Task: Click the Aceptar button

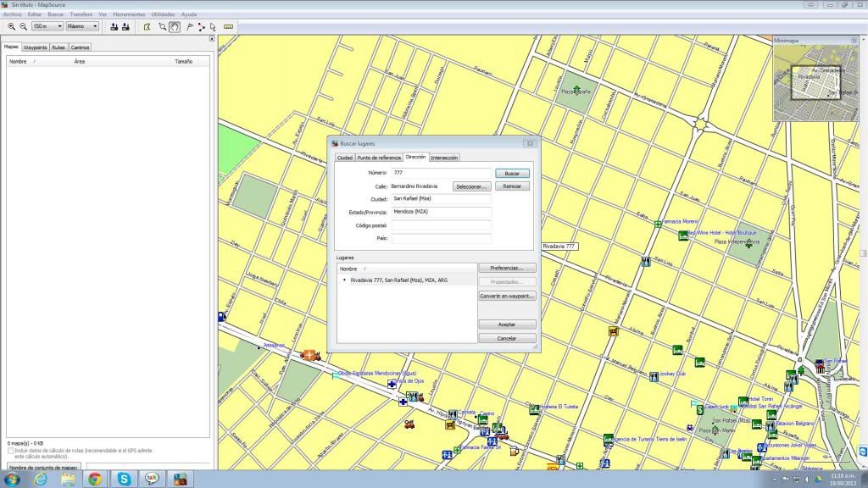Action: click(507, 324)
